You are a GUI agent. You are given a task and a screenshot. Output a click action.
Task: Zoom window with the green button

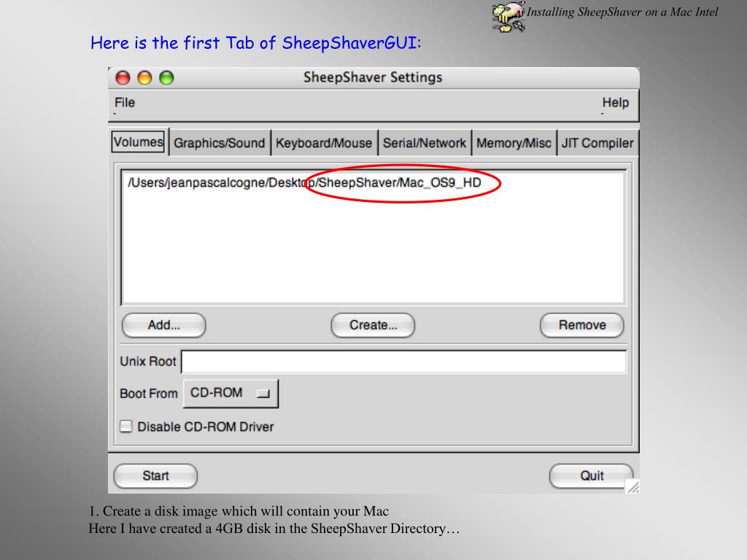point(167,77)
